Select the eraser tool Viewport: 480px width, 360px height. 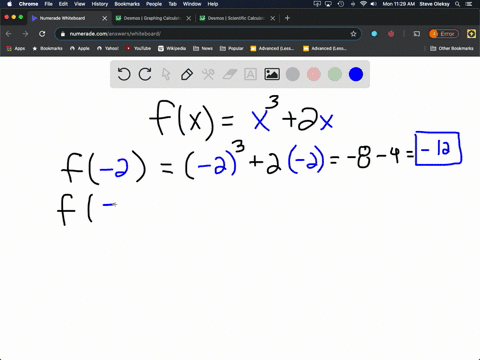229,74
